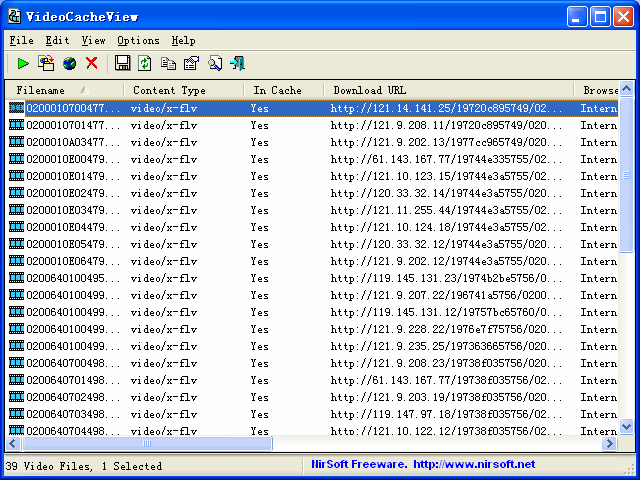Open the File menu
640x480 pixels.
click(21, 41)
